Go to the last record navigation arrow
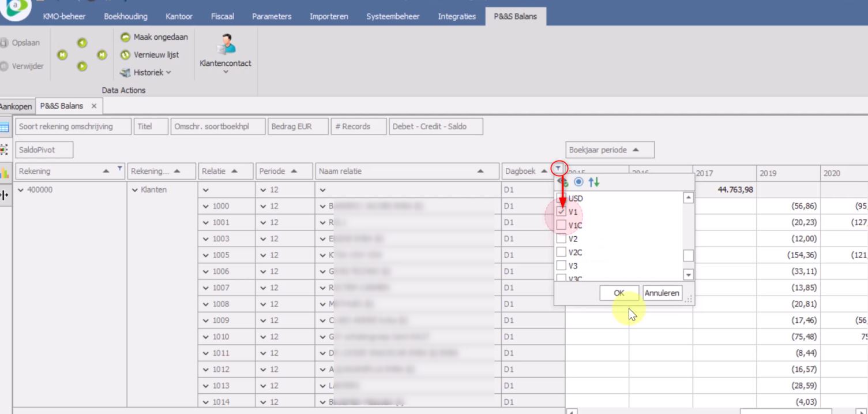 pyautogui.click(x=102, y=55)
